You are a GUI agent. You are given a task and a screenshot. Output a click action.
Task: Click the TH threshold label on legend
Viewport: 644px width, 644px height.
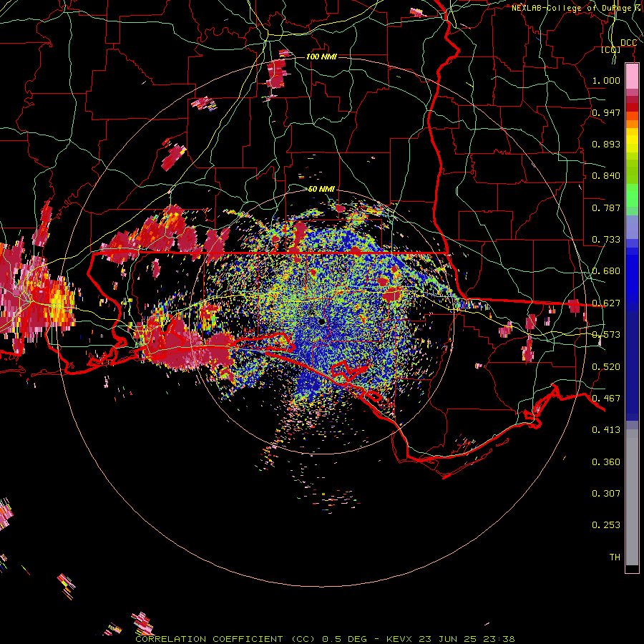[615, 557]
